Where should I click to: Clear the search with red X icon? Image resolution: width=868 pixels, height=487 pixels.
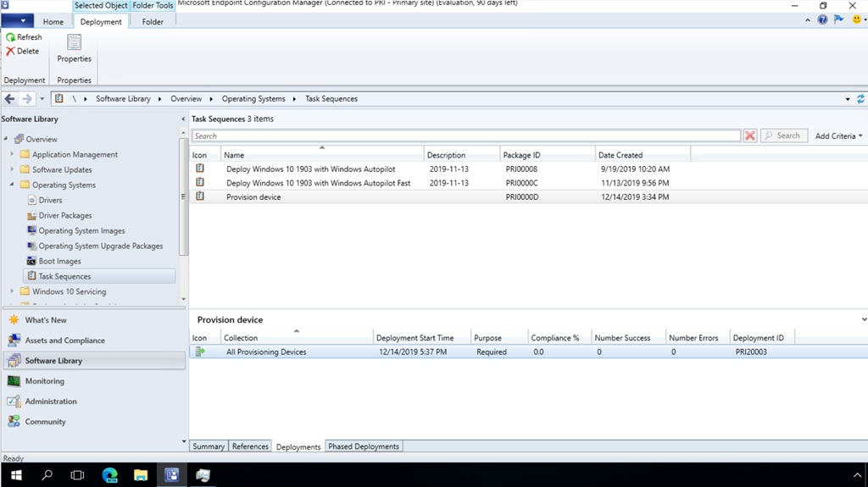pos(750,136)
